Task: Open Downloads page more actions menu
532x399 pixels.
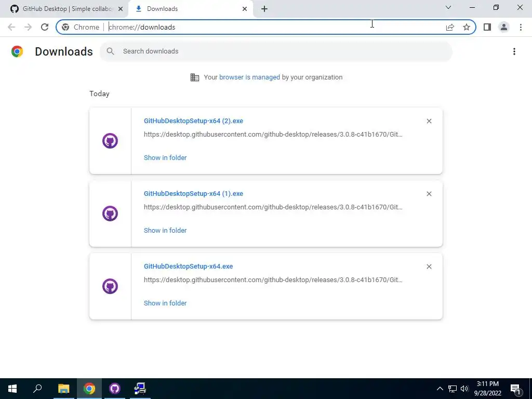Action: tap(514, 51)
